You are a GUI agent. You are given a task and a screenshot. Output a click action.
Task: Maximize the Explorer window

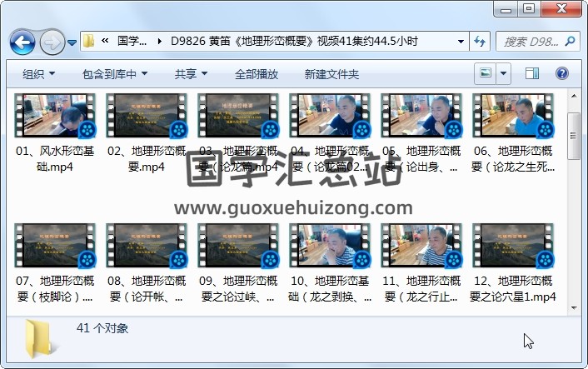(x=529, y=9)
